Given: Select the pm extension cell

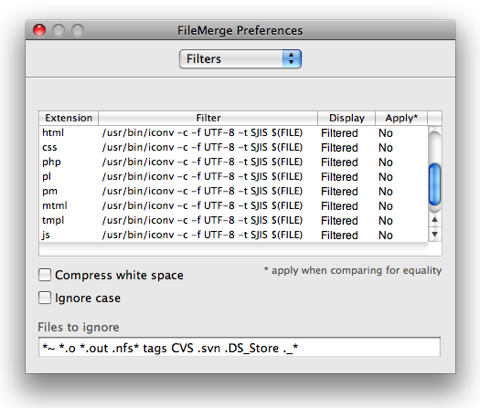Looking at the screenshot, I should coord(50,191).
